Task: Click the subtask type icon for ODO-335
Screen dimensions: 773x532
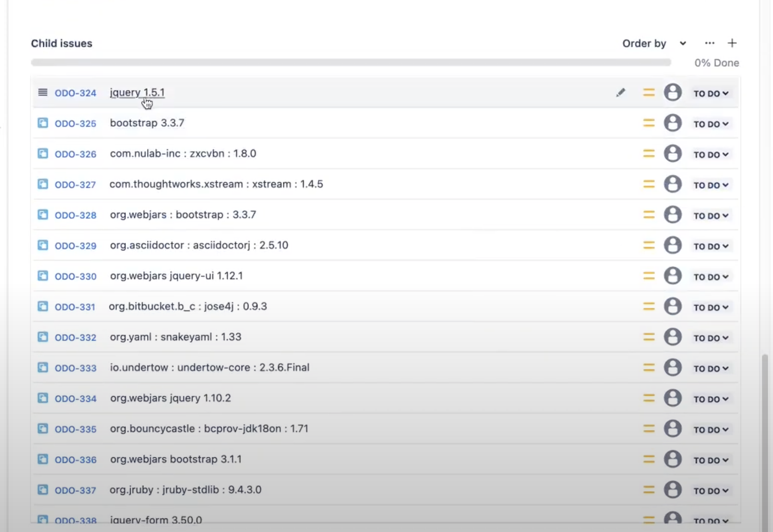Action: tap(43, 429)
